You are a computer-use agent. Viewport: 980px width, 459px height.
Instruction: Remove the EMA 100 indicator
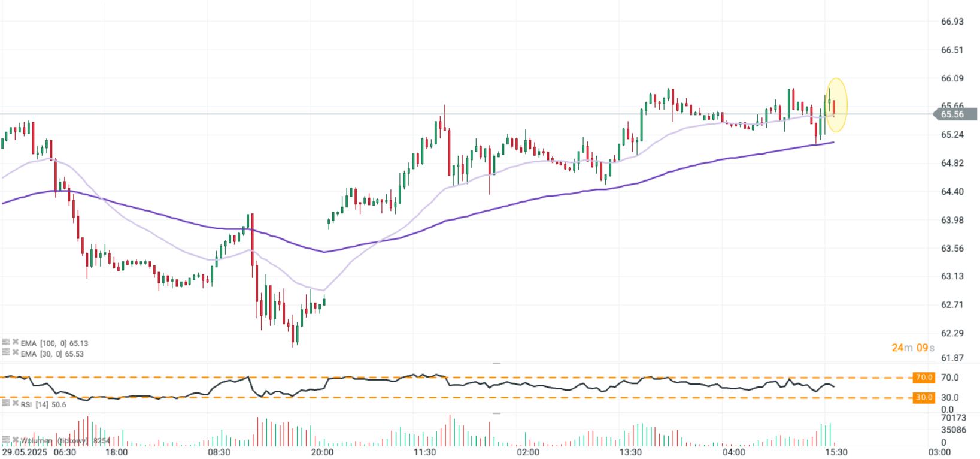[15, 343]
